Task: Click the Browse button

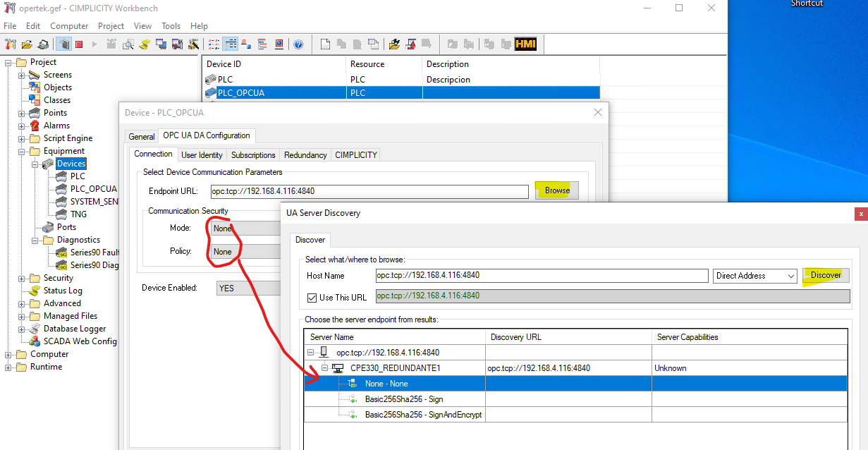Action: point(557,190)
